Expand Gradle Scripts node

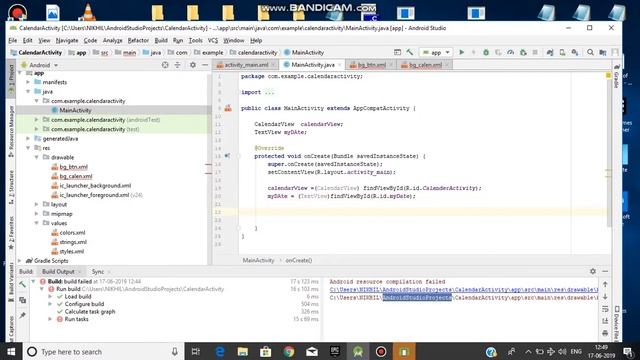(20, 260)
